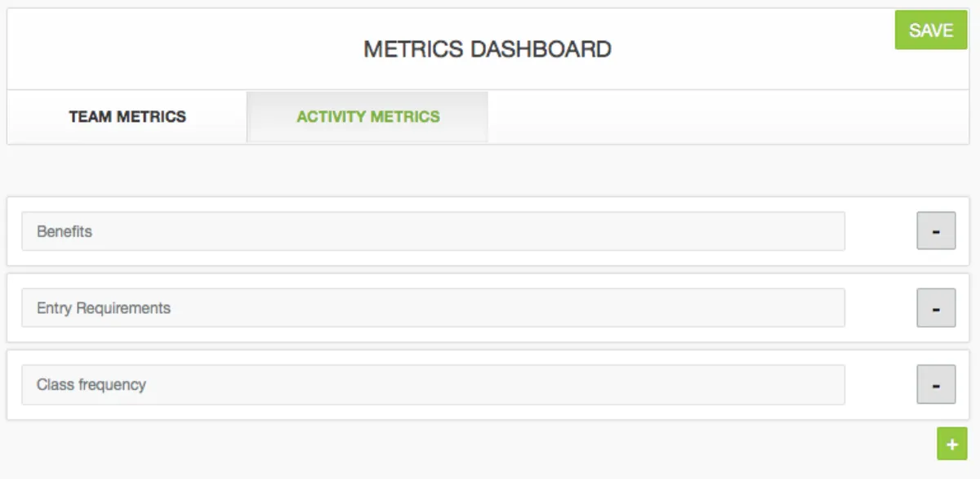Remove the Benefits metric with its minus button

(x=936, y=232)
